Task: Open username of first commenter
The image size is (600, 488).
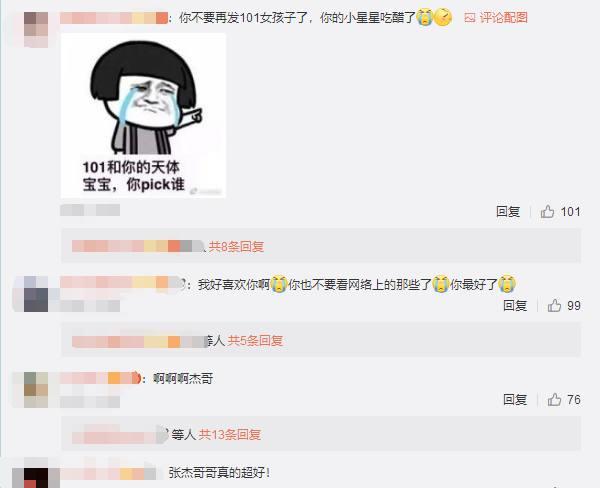Action: point(114,18)
